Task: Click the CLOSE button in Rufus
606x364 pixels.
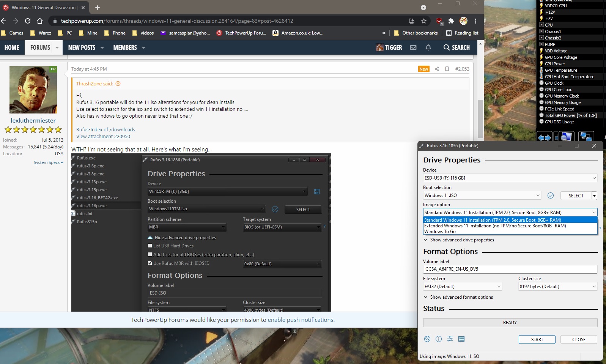Action: tap(579, 340)
